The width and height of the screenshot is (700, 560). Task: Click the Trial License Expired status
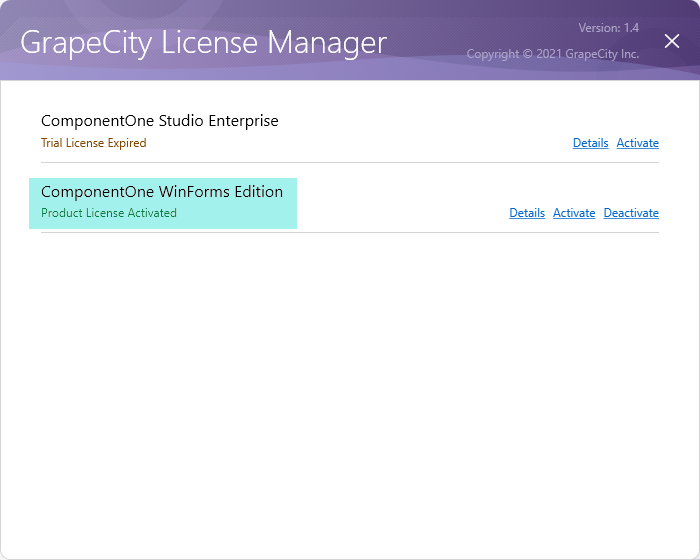coord(94,143)
